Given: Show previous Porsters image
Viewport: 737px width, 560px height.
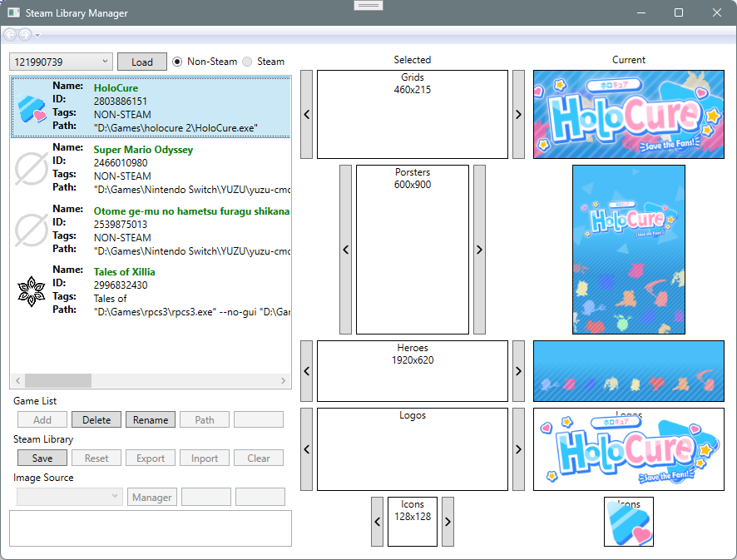Looking at the screenshot, I should click(345, 250).
